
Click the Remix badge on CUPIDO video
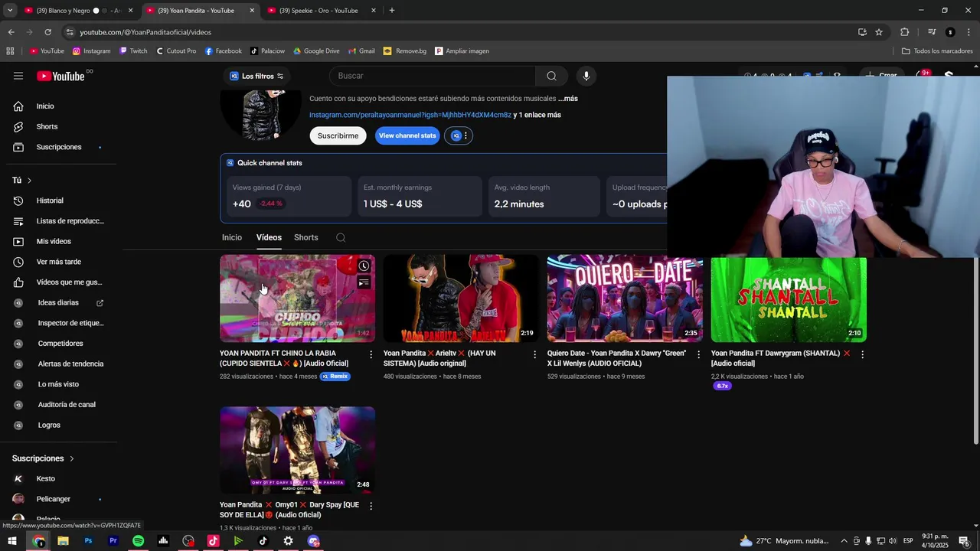click(x=335, y=377)
